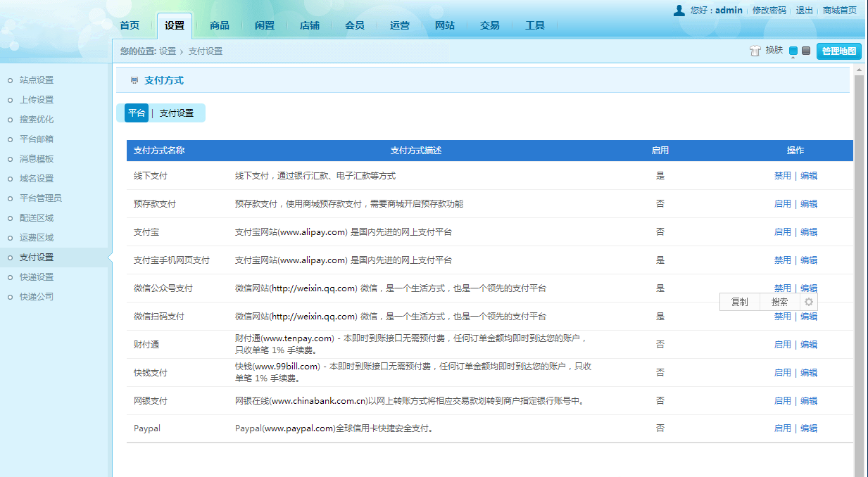Click the monitor icon beside 支付方式 heading

pos(134,81)
